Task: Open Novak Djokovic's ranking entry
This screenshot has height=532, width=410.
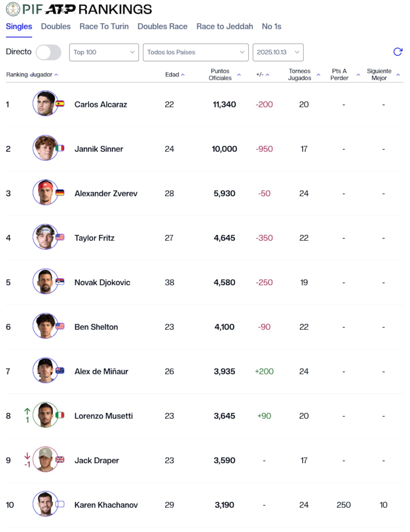Action: coord(102,282)
